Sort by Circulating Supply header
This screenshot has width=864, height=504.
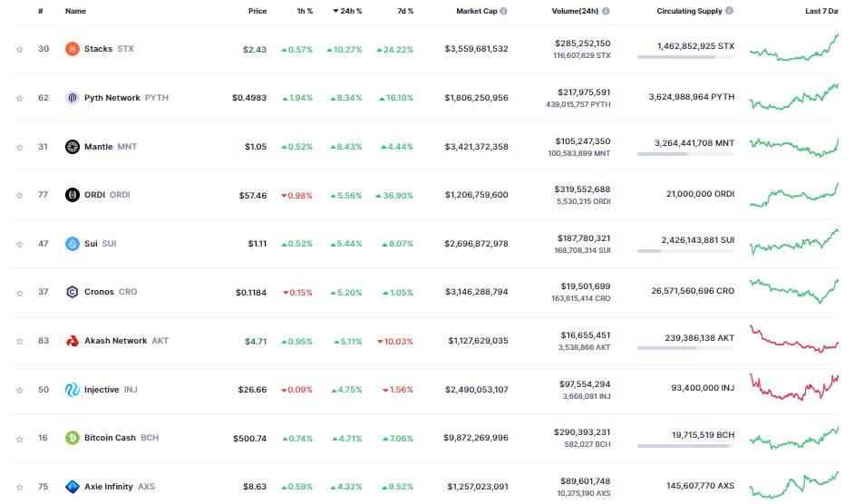(x=689, y=11)
